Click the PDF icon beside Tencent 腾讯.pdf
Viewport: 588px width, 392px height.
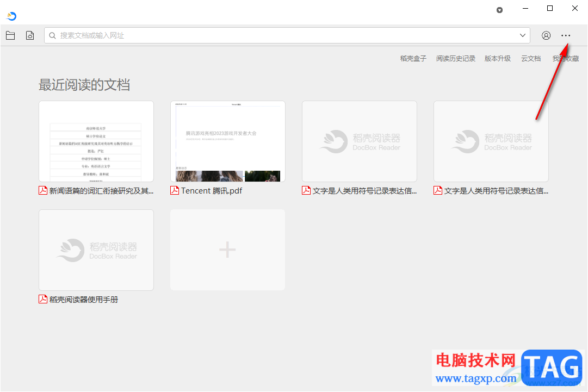coord(175,190)
